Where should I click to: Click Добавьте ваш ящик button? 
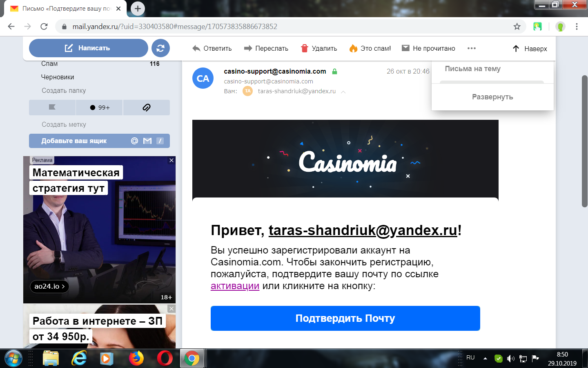click(x=99, y=141)
